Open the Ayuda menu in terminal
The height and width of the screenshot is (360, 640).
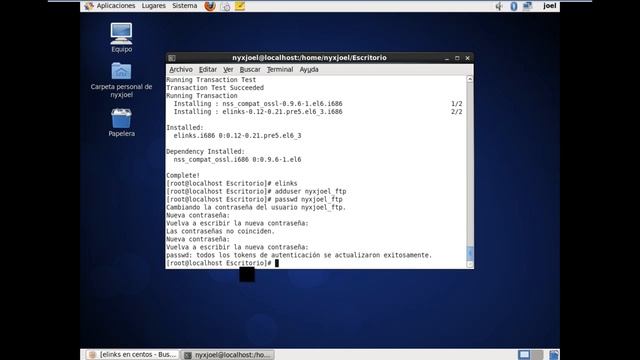point(309,69)
